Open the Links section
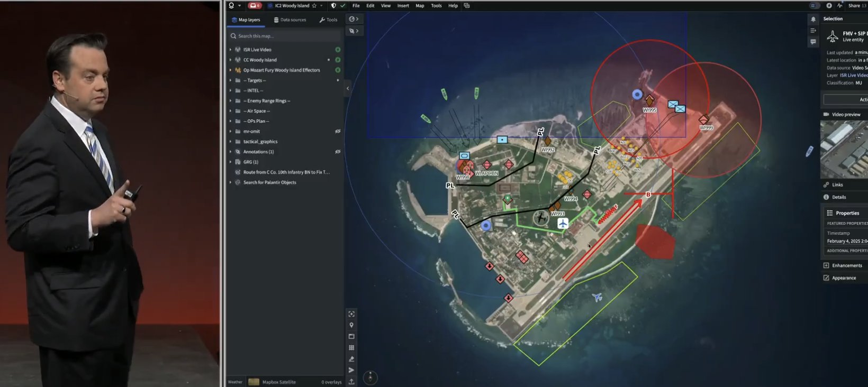 tap(837, 185)
